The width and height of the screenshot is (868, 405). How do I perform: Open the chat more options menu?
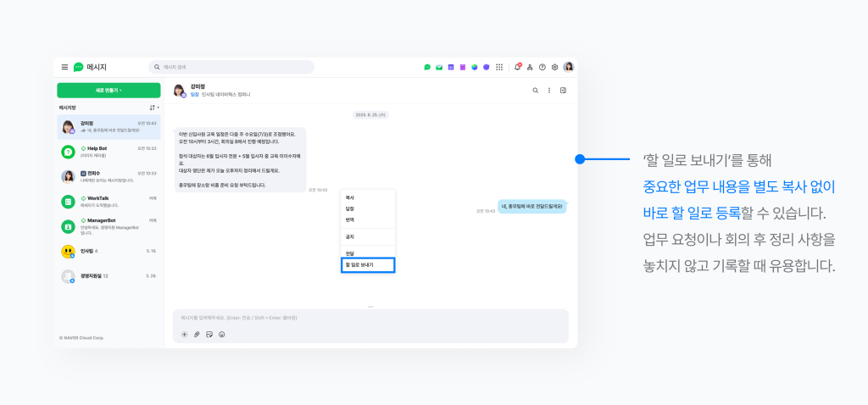coord(549,91)
